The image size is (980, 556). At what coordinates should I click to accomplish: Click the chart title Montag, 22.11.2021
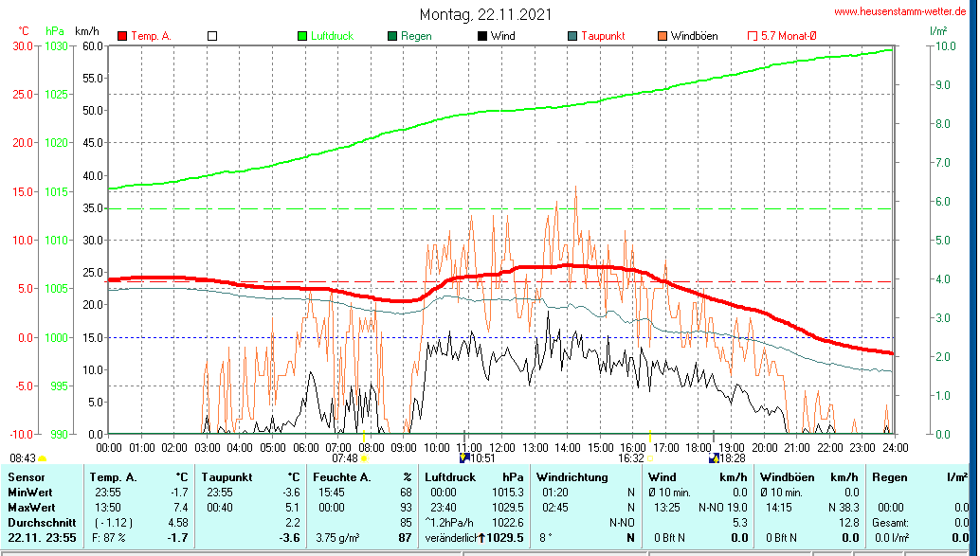tap(486, 15)
